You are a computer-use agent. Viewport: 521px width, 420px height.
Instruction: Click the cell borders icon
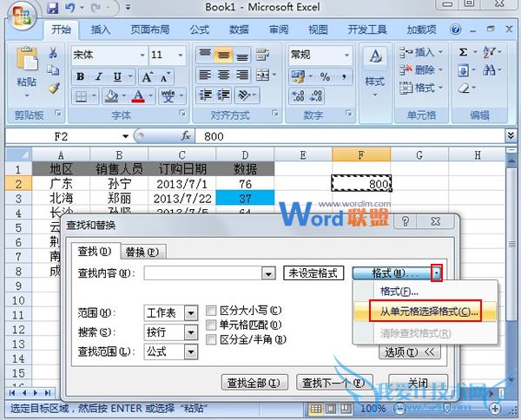click(81, 96)
